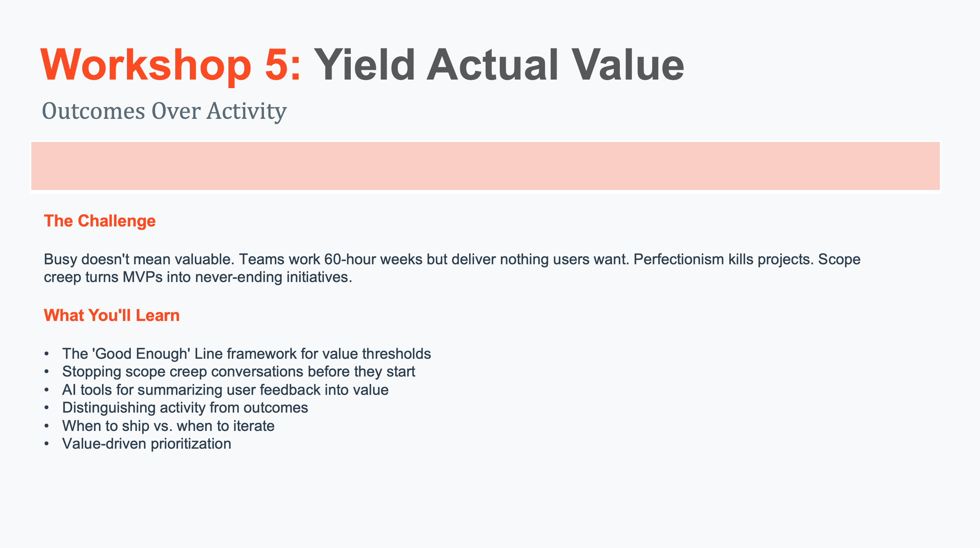Screen dimensions: 980x548
Task: Click the "Outcomes Over Activity" subtitle
Action: click(x=164, y=111)
